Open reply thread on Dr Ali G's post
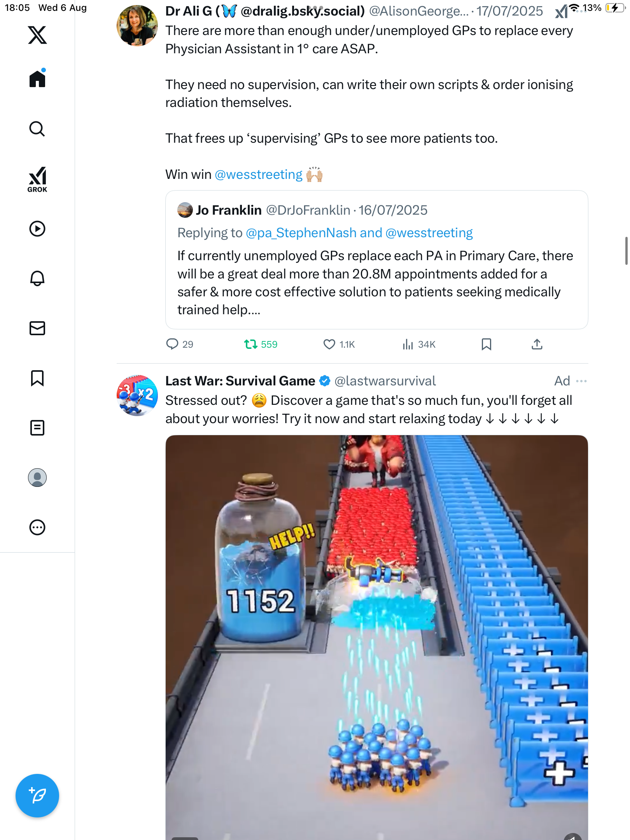This screenshot has height=840, width=630. 172,344
